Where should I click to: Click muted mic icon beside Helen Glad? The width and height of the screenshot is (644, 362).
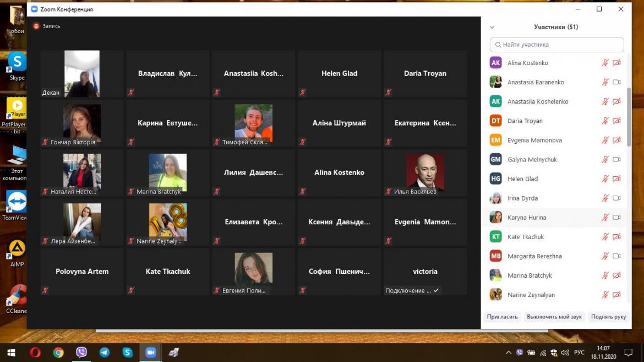605,179
